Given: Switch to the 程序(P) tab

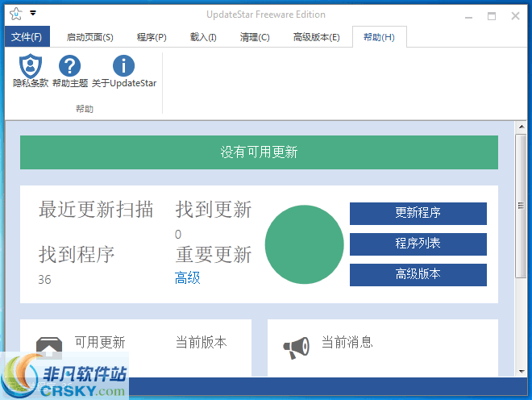Looking at the screenshot, I should (x=152, y=37).
